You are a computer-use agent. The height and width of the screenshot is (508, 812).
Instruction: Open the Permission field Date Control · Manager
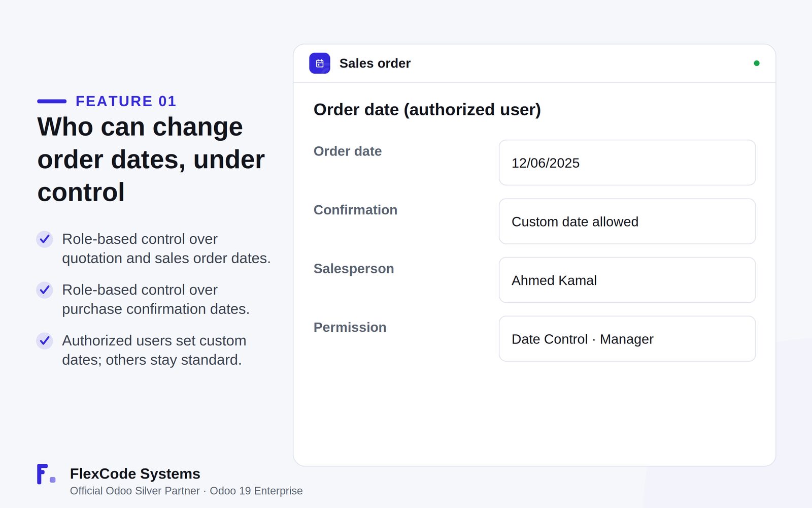pyautogui.click(x=627, y=339)
